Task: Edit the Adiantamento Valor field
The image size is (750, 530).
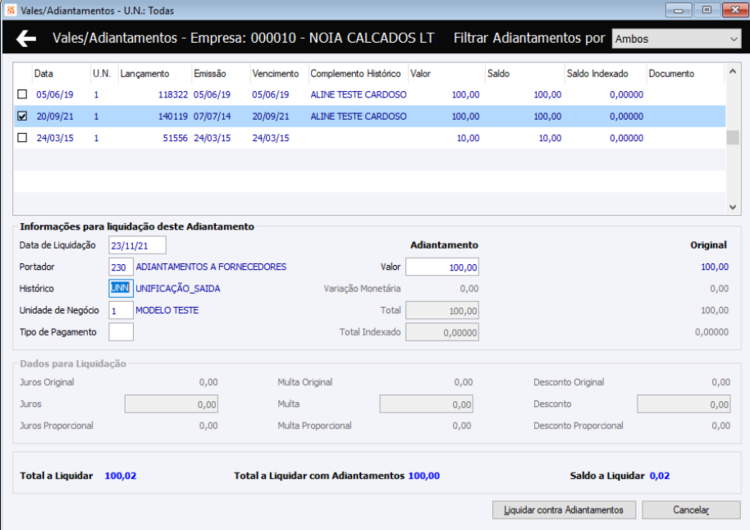Action: [442, 267]
